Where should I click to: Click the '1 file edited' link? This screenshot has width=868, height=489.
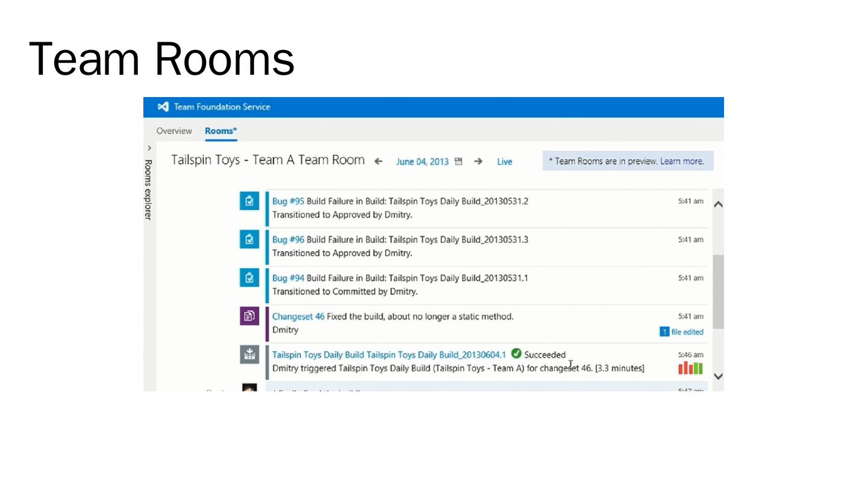[681, 332]
